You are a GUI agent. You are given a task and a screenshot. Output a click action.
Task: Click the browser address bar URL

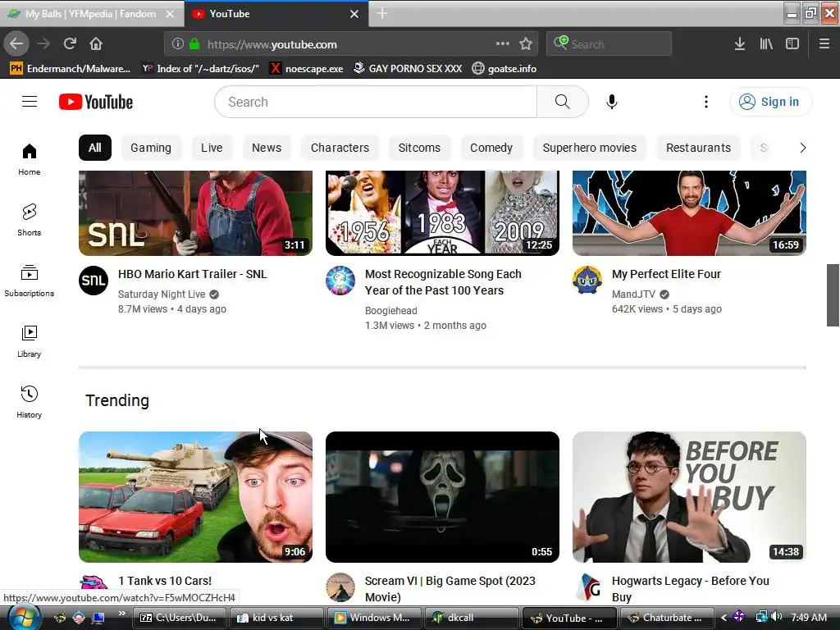272,44
